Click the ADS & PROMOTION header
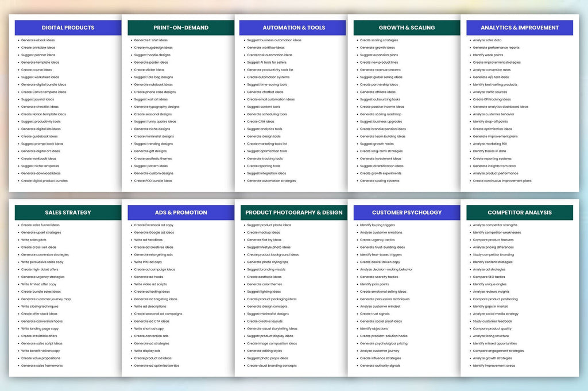This screenshot has width=588, height=391. [181, 212]
